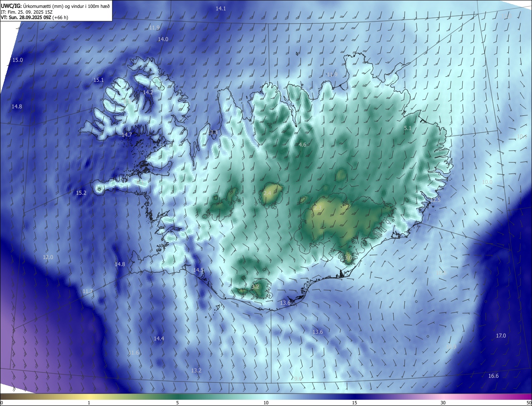
Task: Click the 12.5 value on the east coast
Action: point(435,200)
